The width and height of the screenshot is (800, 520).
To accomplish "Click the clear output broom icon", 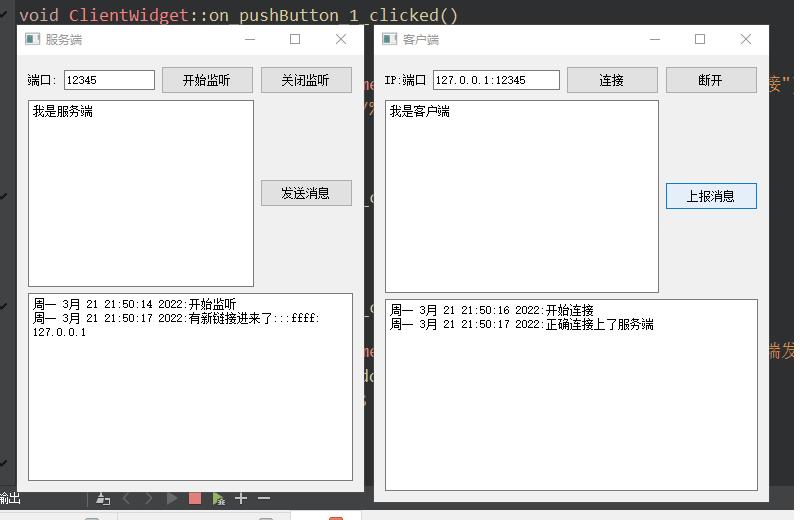I will pyautogui.click(x=102, y=498).
